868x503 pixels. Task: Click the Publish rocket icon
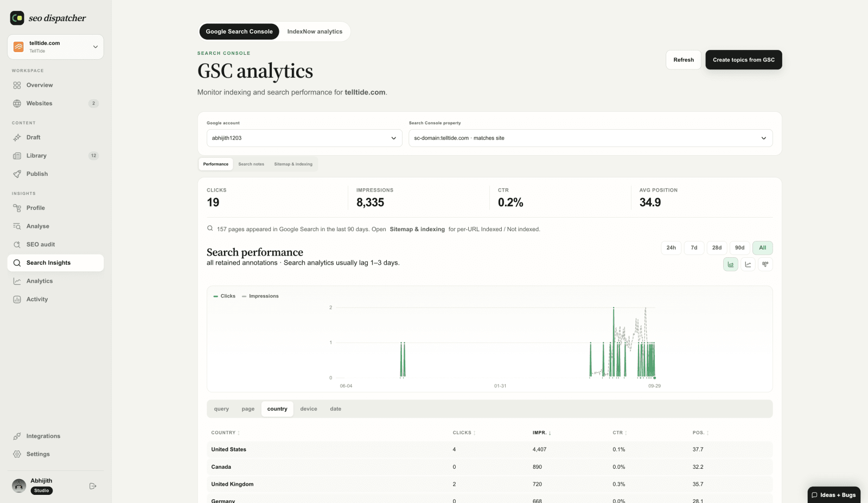pos(17,174)
